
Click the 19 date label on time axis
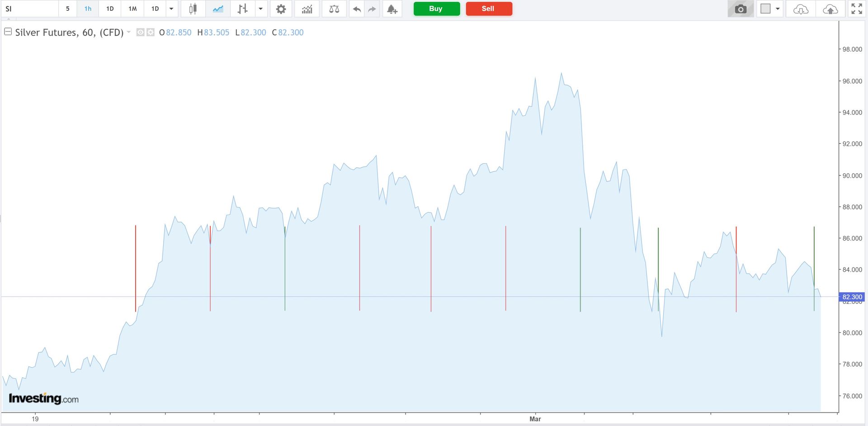tap(35, 419)
